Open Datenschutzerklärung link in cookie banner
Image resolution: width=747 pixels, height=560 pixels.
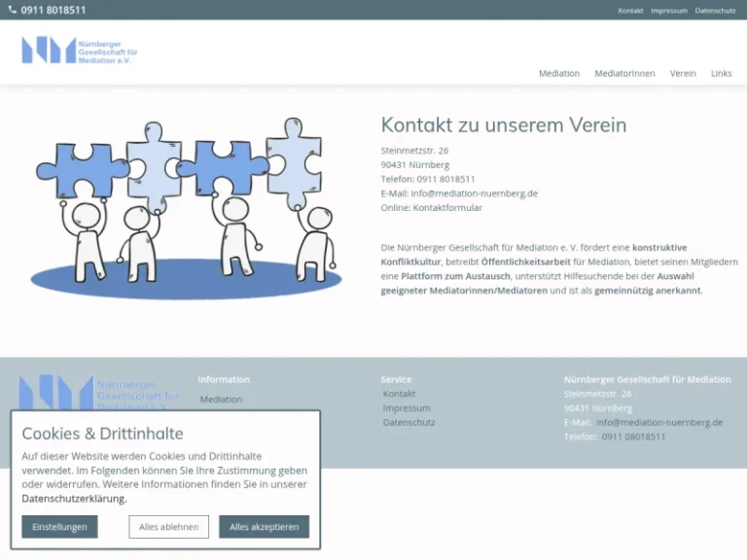point(74,499)
